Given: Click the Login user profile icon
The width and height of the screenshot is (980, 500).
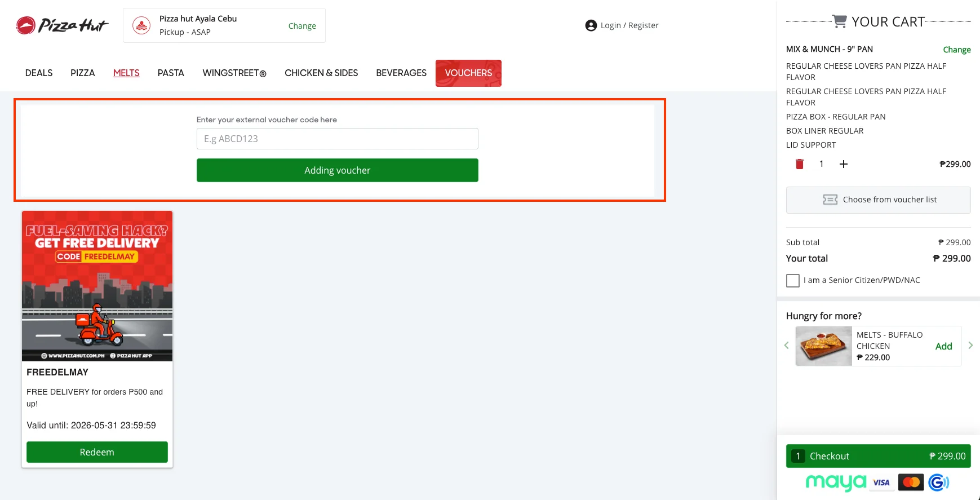Looking at the screenshot, I should point(591,25).
